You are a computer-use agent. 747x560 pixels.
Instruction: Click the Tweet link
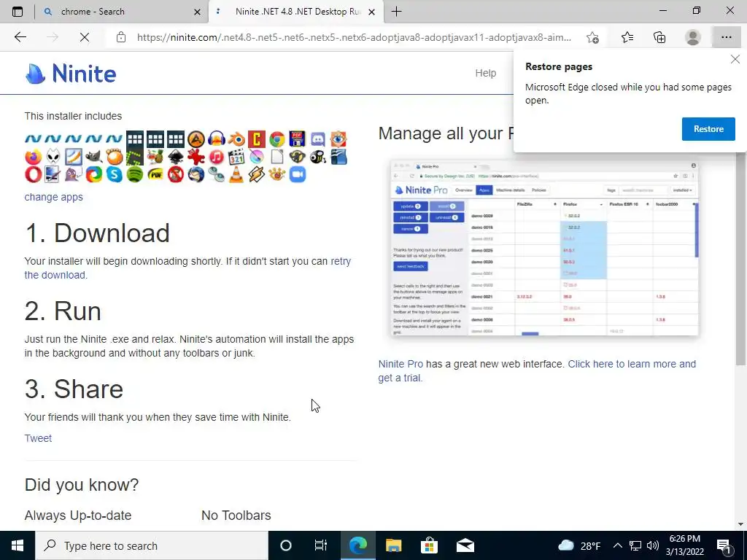(x=38, y=438)
